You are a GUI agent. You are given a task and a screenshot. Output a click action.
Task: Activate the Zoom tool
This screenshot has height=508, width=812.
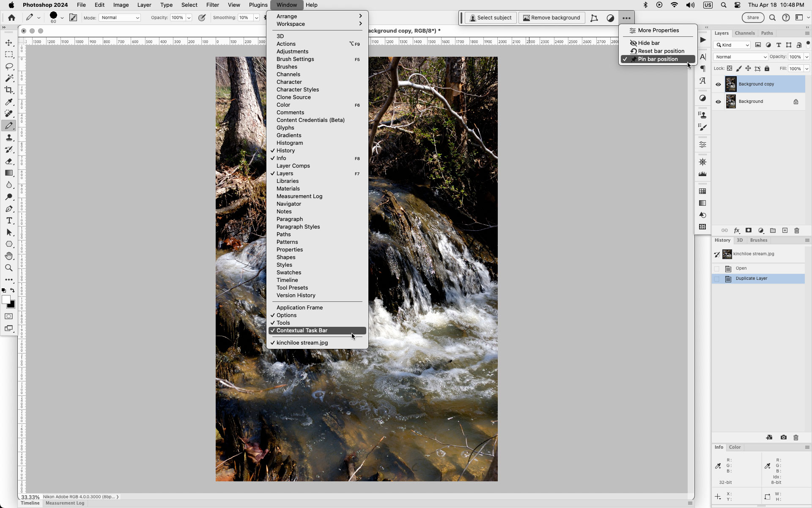[x=9, y=268]
